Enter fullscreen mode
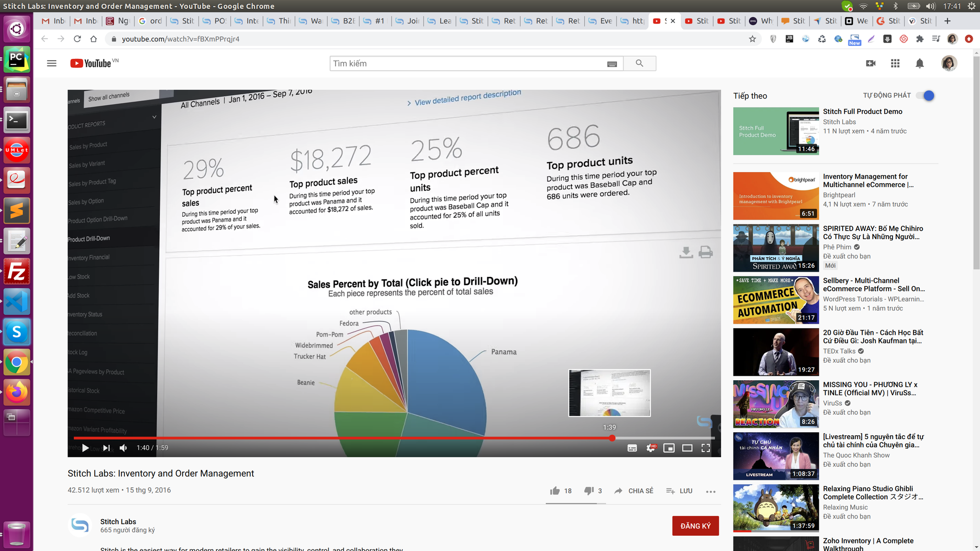The width and height of the screenshot is (980, 551). (x=705, y=448)
